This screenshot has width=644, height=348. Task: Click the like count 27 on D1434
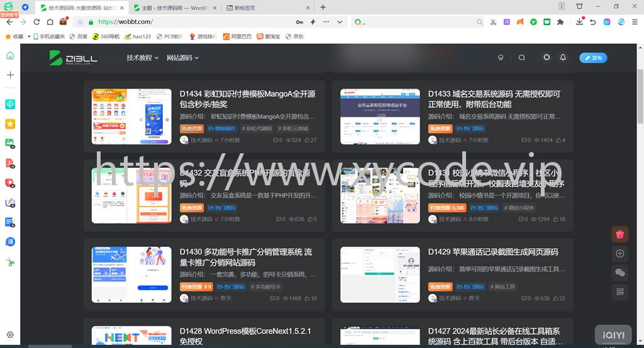(x=311, y=140)
